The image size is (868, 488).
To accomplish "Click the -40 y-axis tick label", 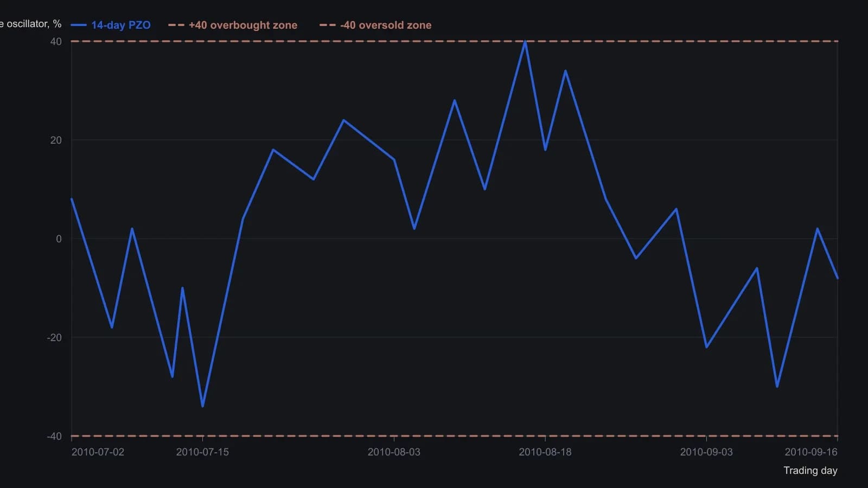I will pos(54,436).
